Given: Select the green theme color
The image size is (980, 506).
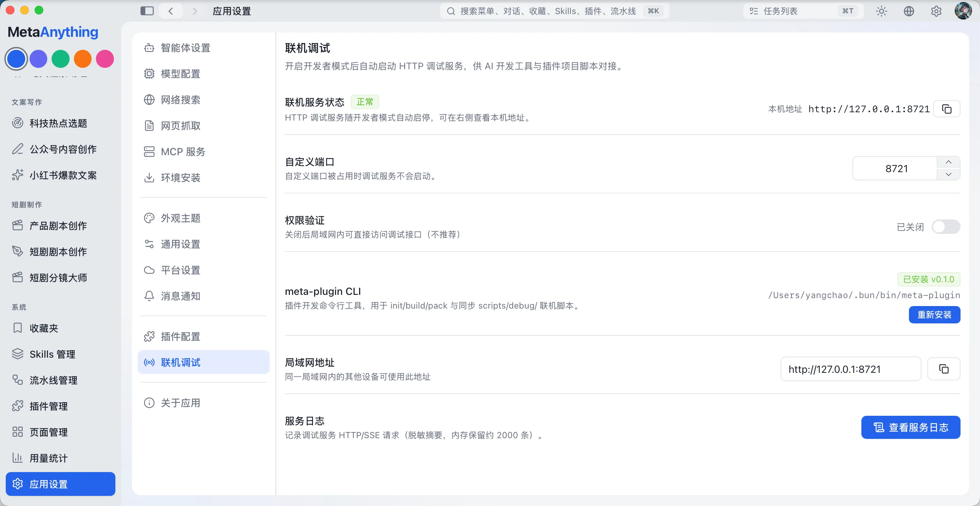Looking at the screenshot, I should click(61, 58).
